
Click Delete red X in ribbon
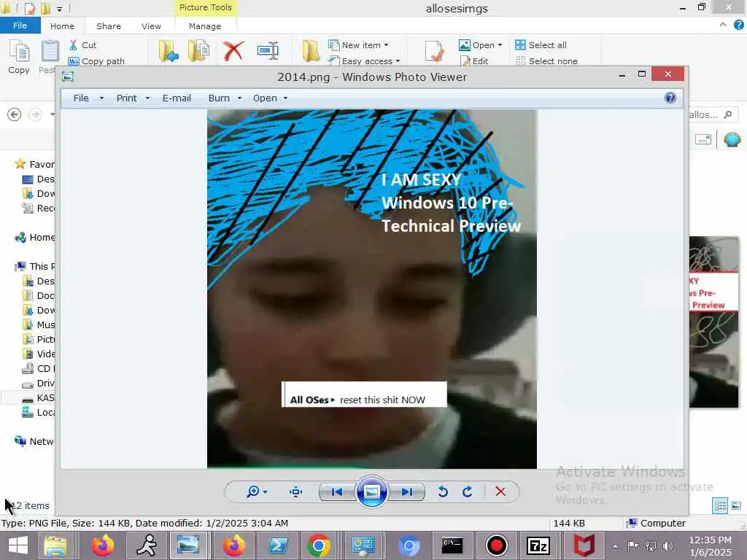[x=233, y=52]
